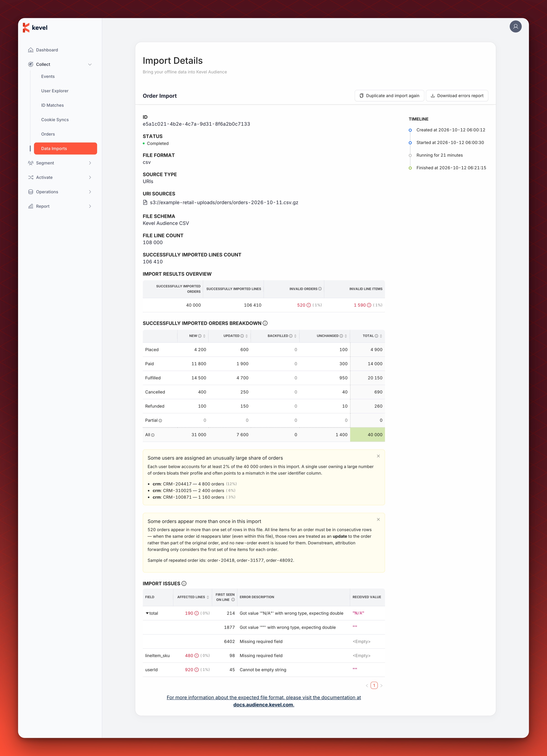Click the info icon next to Invalid Orders header
This screenshot has height=756, width=547.
320,289
